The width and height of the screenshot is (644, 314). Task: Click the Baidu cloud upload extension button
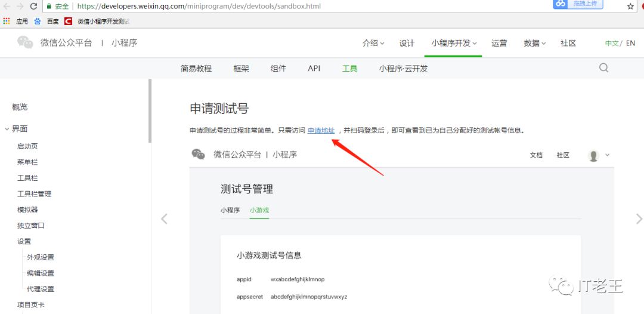click(x=578, y=4)
